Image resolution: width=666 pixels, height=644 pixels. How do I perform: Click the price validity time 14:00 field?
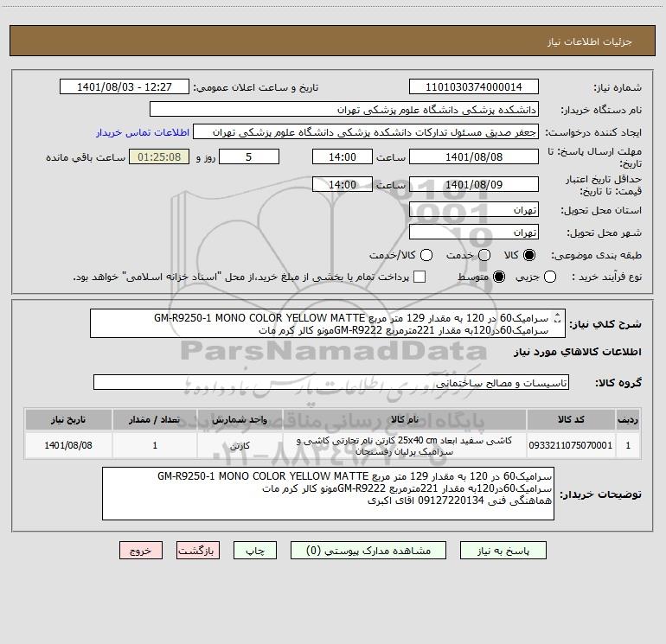pyautogui.click(x=343, y=184)
